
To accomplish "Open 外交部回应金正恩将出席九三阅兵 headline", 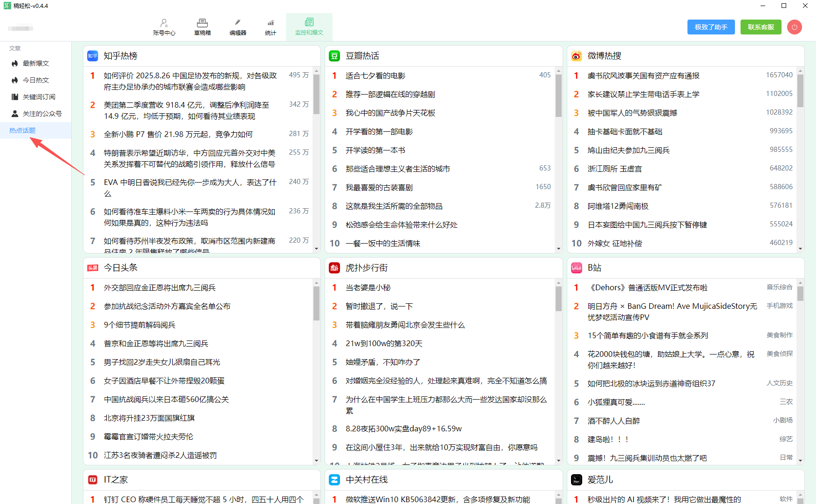I will 160,288.
